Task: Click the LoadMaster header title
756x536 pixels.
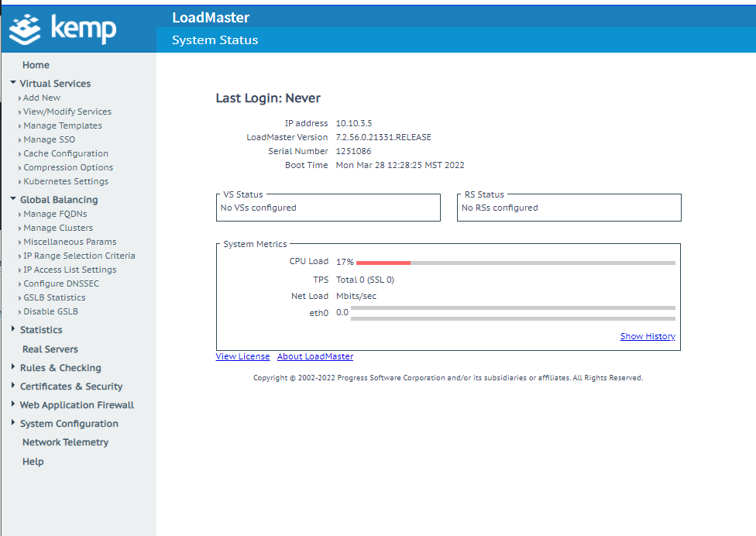Action: (x=211, y=18)
